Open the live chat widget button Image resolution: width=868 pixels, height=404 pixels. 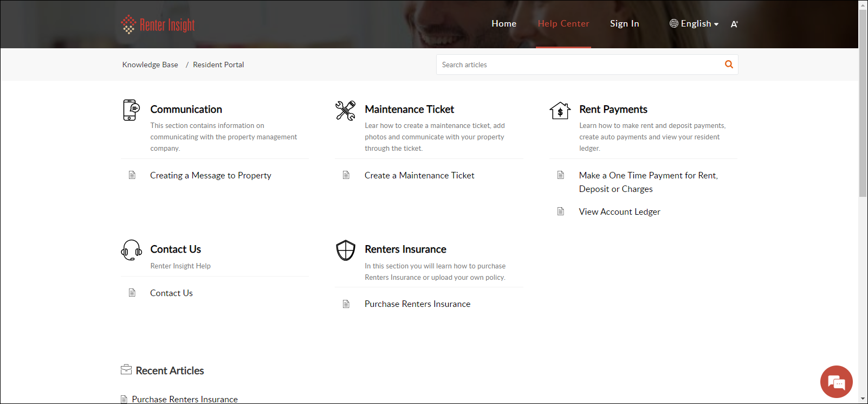pos(837,382)
